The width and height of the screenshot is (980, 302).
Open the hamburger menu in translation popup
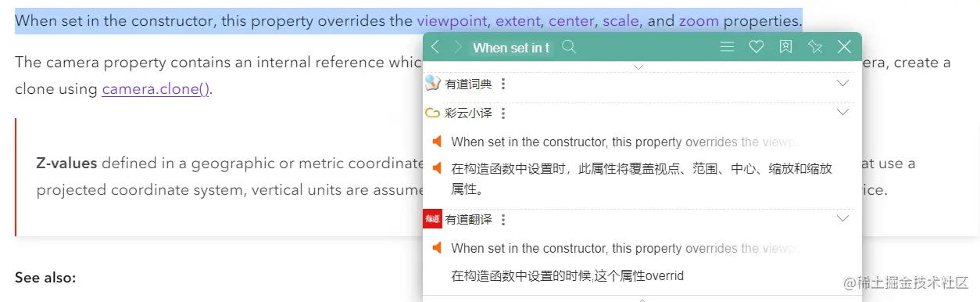tap(727, 47)
